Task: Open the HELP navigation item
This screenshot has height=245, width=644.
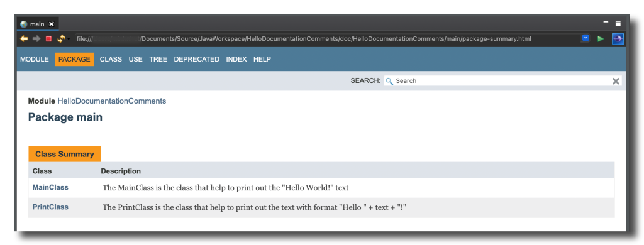Action: tap(262, 59)
